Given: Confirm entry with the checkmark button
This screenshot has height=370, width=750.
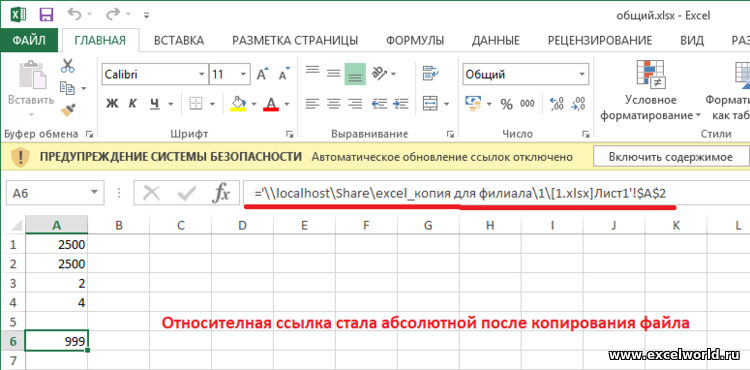Looking at the screenshot, I should click(186, 193).
